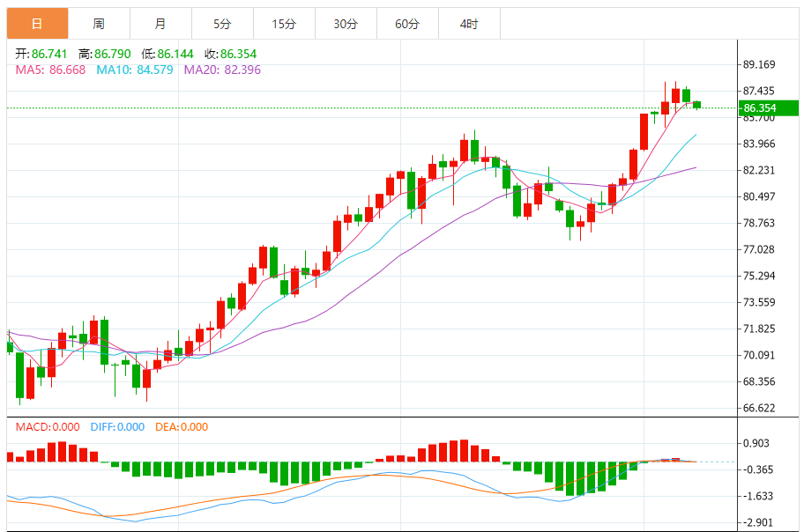Switch to the 月 monthly tab
804x532 pixels.
point(160,24)
